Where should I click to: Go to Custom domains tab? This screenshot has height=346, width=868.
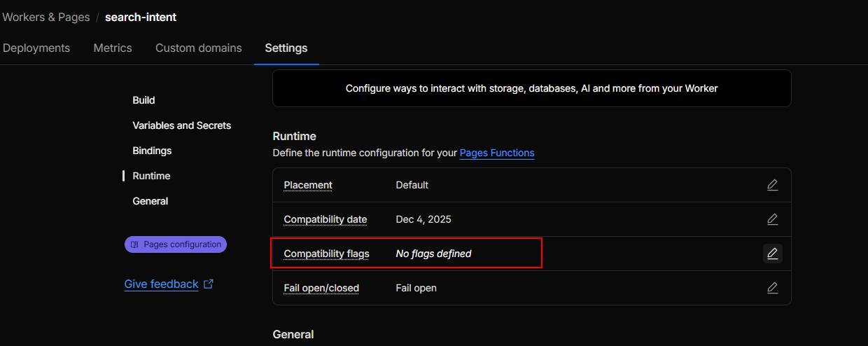click(199, 48)
